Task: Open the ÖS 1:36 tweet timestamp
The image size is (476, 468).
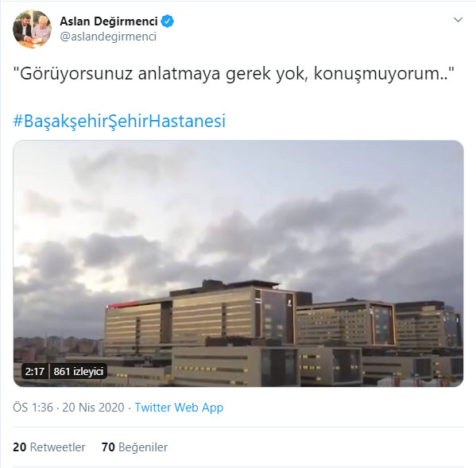Action: coord(33,408)
